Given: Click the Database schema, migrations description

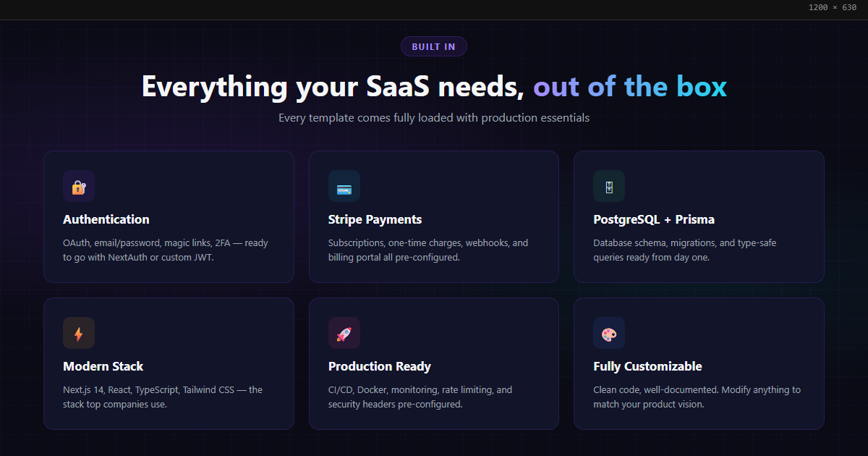Looking at the screenshot, I should (685, 250).
